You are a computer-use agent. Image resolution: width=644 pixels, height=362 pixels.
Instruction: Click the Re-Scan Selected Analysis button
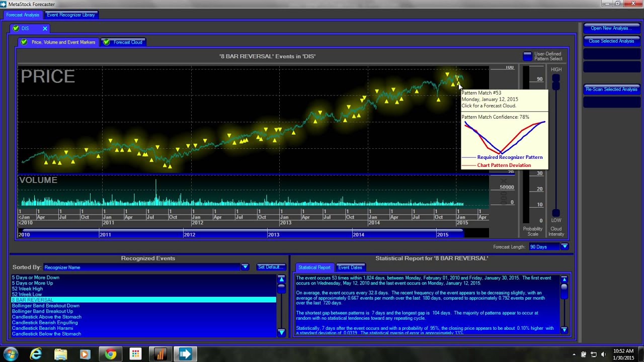(x=611, y=89)
